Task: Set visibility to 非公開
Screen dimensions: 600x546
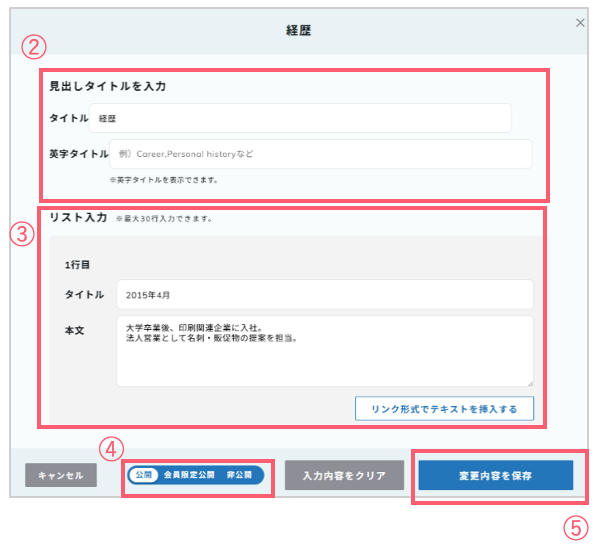Action: click(x=239, y=475)
